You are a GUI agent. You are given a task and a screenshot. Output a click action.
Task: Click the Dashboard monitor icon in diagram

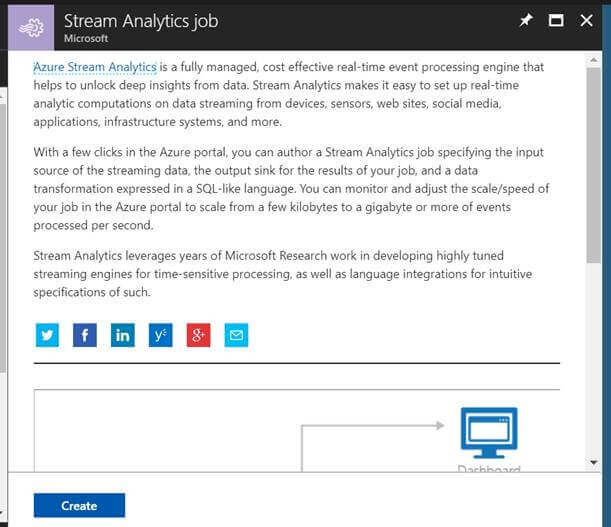(489, 433)
